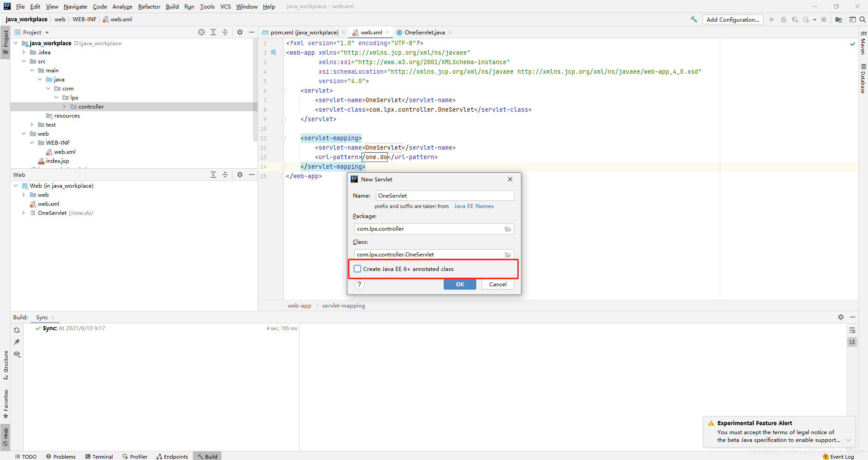Click the Java EE Names link
868x460 pixels.
pos(474,206)
